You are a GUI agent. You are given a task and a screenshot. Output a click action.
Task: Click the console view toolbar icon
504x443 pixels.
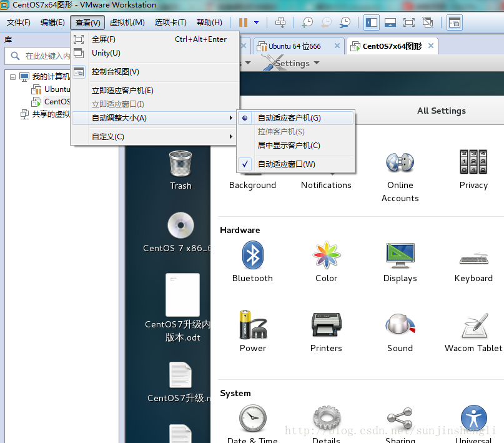[455, 22]
